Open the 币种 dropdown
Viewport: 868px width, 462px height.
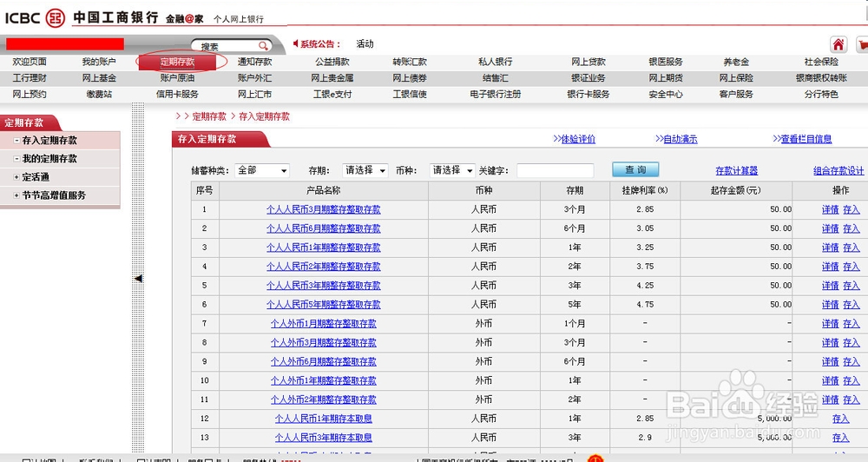pyautogui.click(x=452, y=170)
